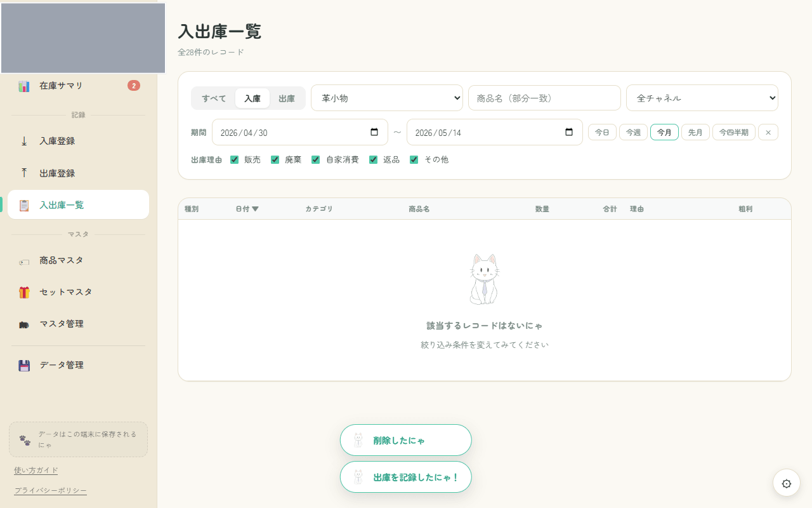This screenshot has height=508, width=812.
Task: Open セットマスタ in the sidebar
Action: [x=79, y=292]
